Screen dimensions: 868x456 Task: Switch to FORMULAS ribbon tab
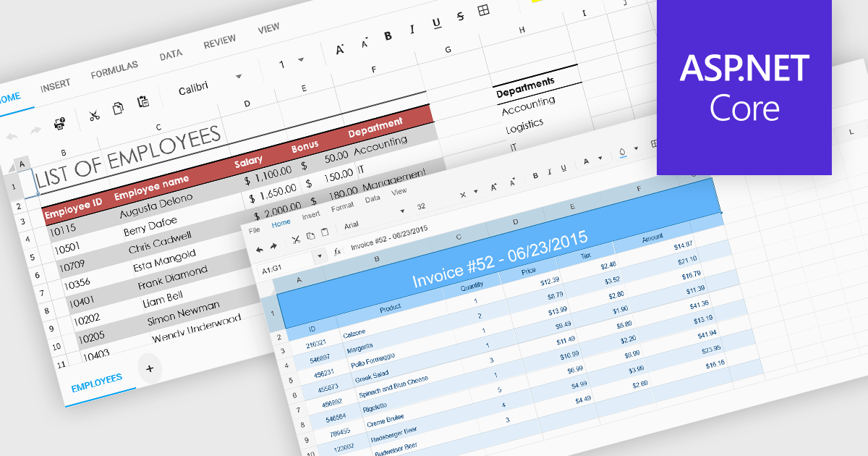tap(114, 69)
